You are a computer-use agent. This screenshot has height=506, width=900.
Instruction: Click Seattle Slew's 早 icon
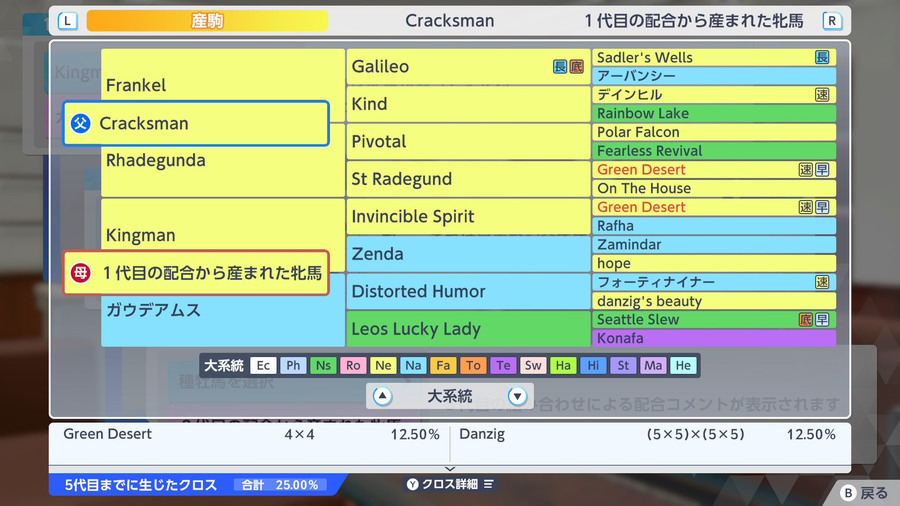click(x=822, y=320)
